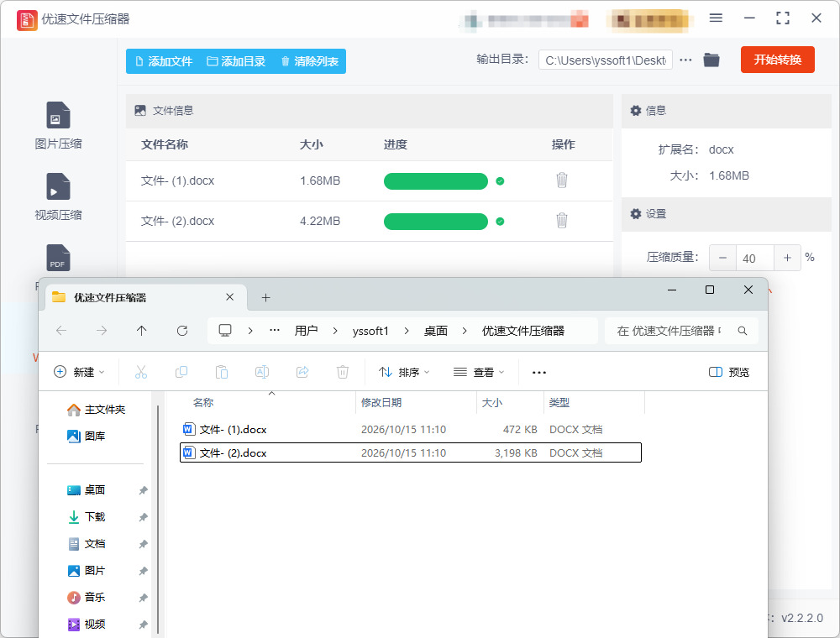Screen dimensions: 840x638
Task: Toggle fullscreen mode of the compressor window
Action: click(783, 18)
